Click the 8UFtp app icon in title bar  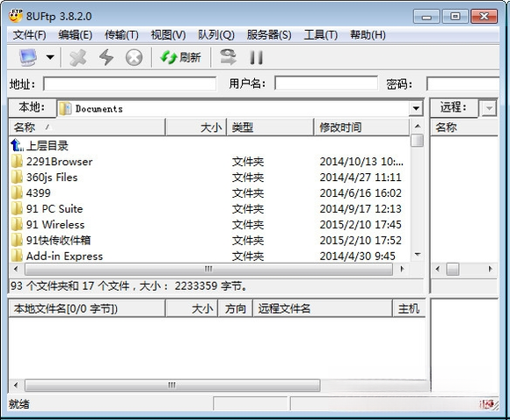tap(15, 16)
